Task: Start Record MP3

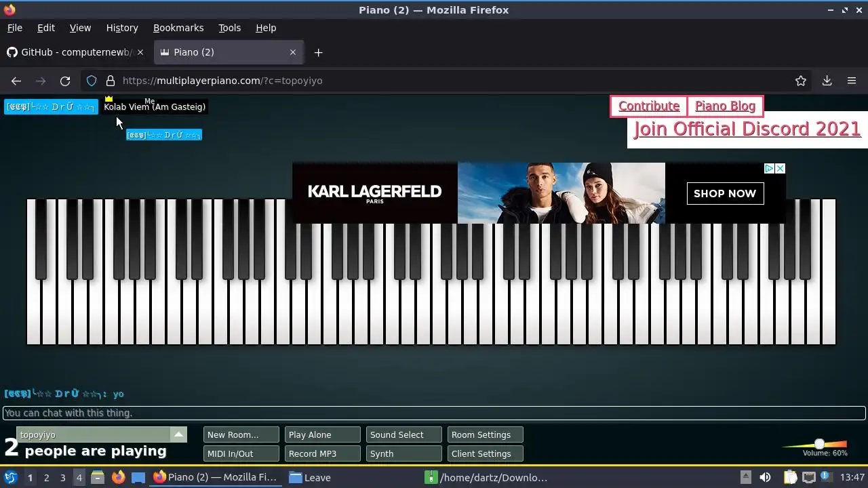Action: click(x=322, y=453)
